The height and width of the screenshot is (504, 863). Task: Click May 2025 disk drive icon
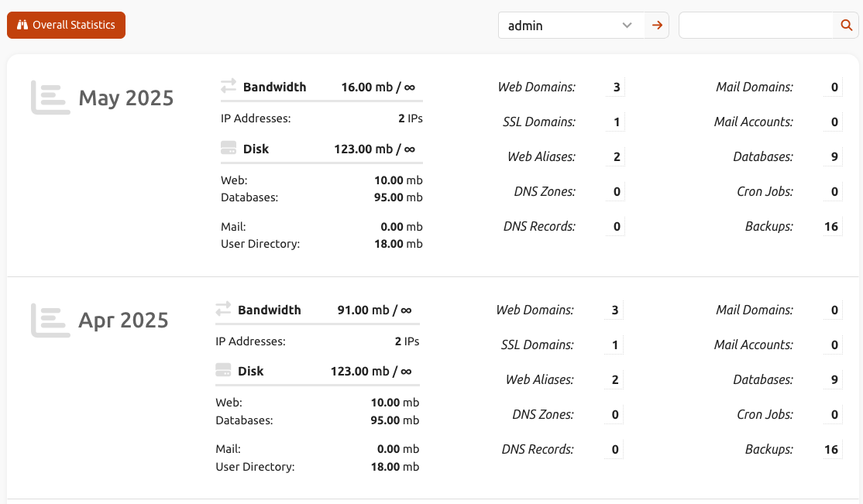click(x=229, y=148)
